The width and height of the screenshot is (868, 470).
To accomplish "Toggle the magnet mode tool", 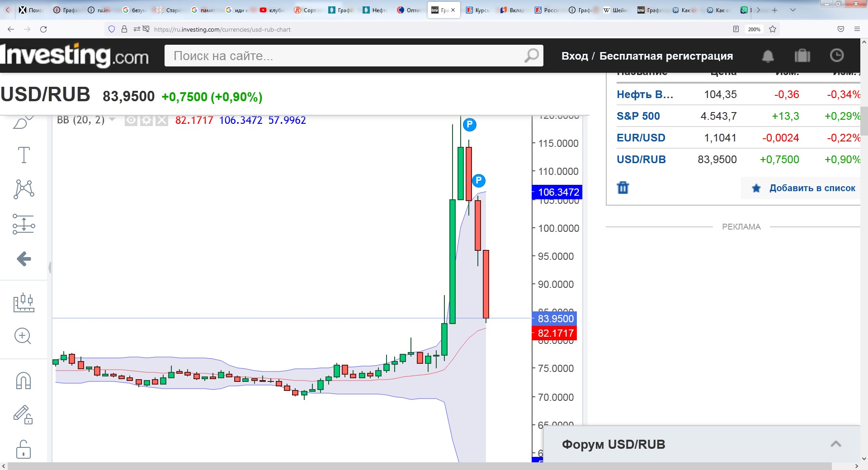I will coord(24,381).
